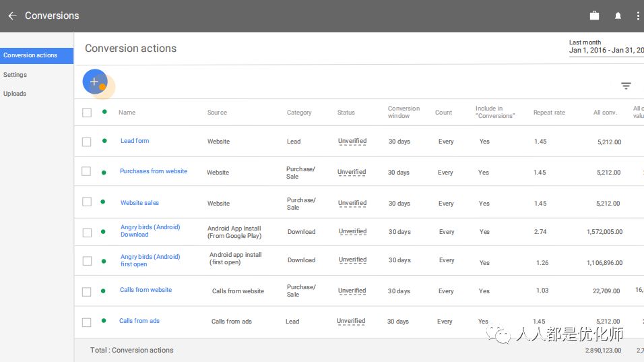Sort by the Conversion window column header
644x362 pixels.
tap(404, 112)
